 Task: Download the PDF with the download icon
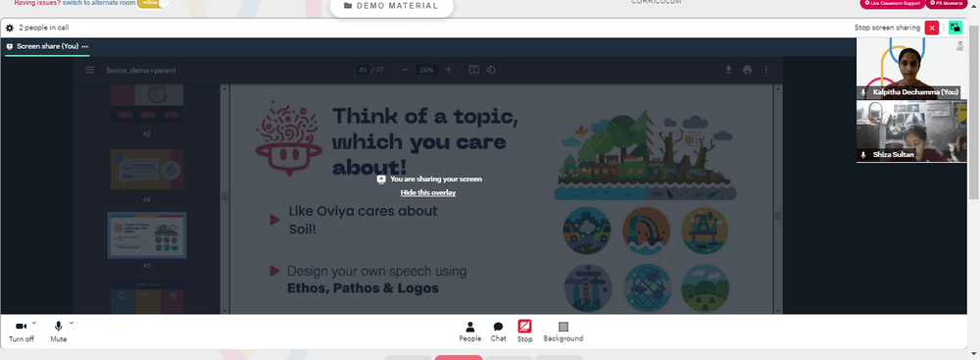728,70
